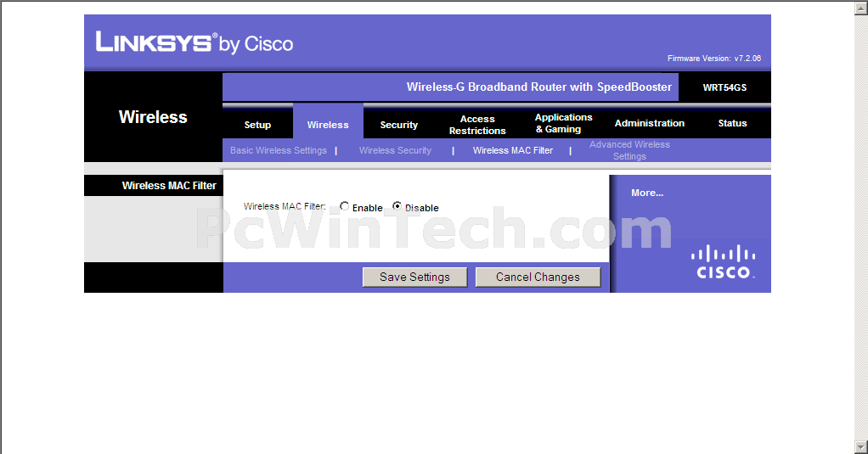Open Advanced Wireless Settings subtab
868x454 pixels.
point(629,150)
